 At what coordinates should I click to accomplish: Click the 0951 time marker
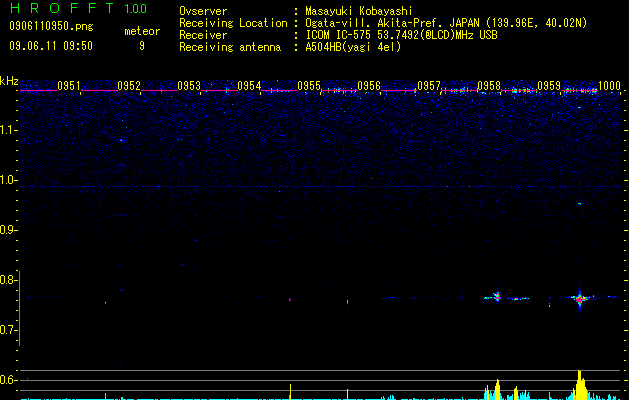pyautogui.click(x=69, y=86)
